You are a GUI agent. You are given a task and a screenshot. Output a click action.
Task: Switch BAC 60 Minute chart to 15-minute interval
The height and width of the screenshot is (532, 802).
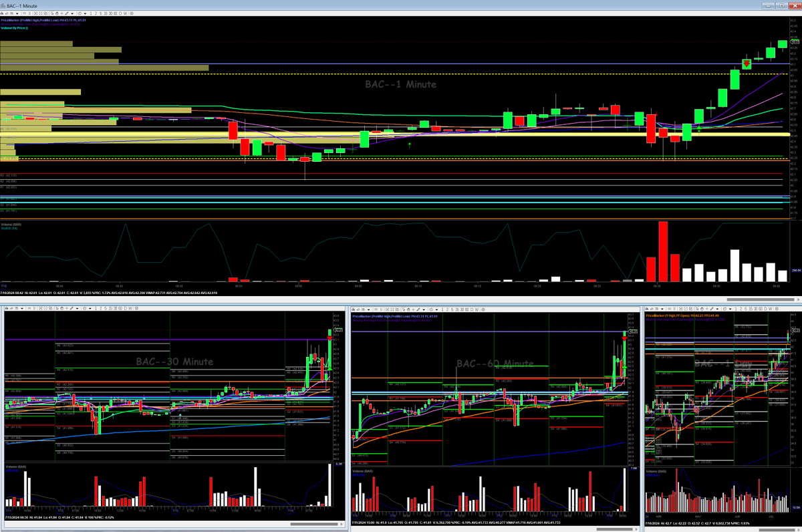click(x=457, y=308)
